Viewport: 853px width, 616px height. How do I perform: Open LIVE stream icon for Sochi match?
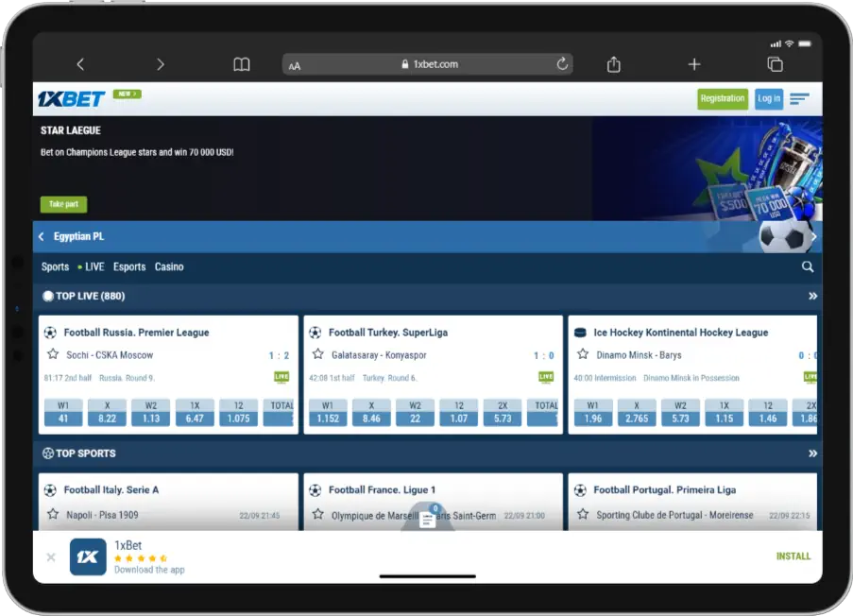(281, 377)
